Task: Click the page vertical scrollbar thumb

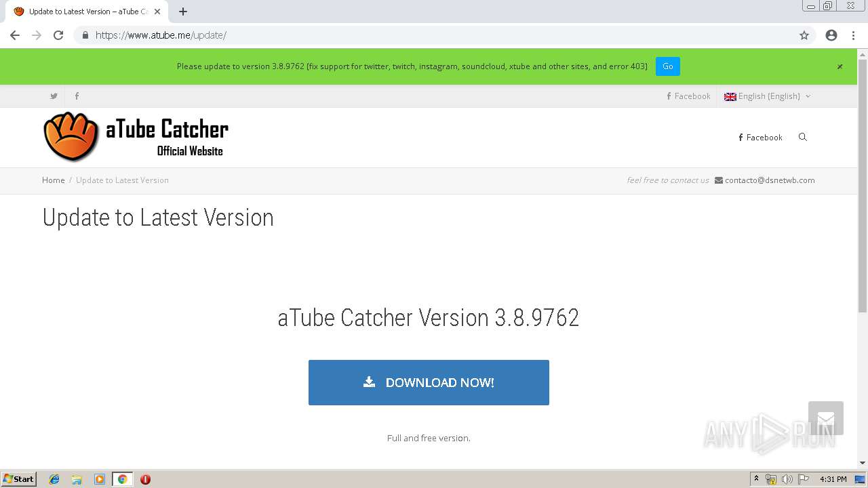Action: coord(863,184)
